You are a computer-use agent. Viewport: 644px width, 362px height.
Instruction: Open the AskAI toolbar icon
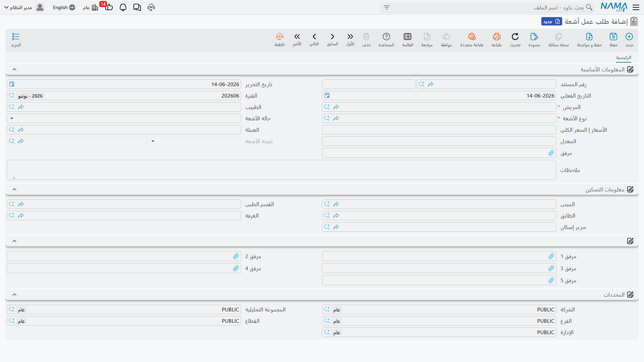pos(280,37)
